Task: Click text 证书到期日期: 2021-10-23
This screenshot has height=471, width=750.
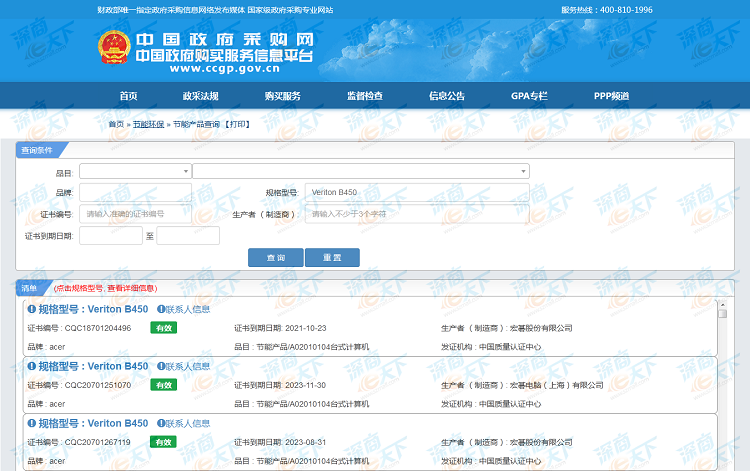Action: tap(280, 328)
